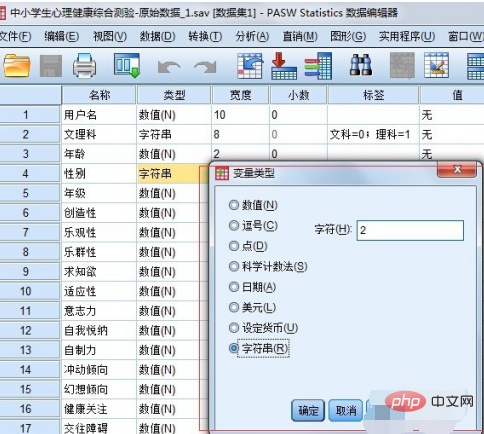Image resolution: width=484 pixels, height=434 pixels.
Task: Choose the 日期(A) radio option
Action: [234, 287]
